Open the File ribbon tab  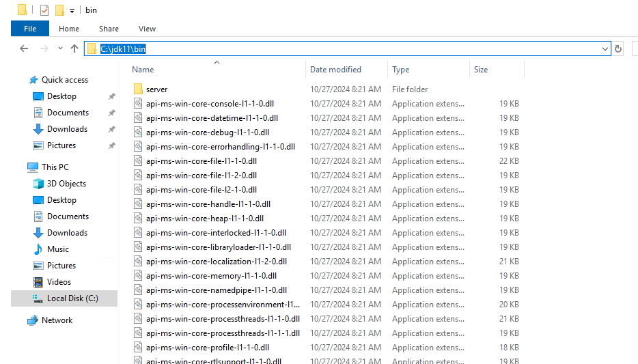click(x=29, y=29)
